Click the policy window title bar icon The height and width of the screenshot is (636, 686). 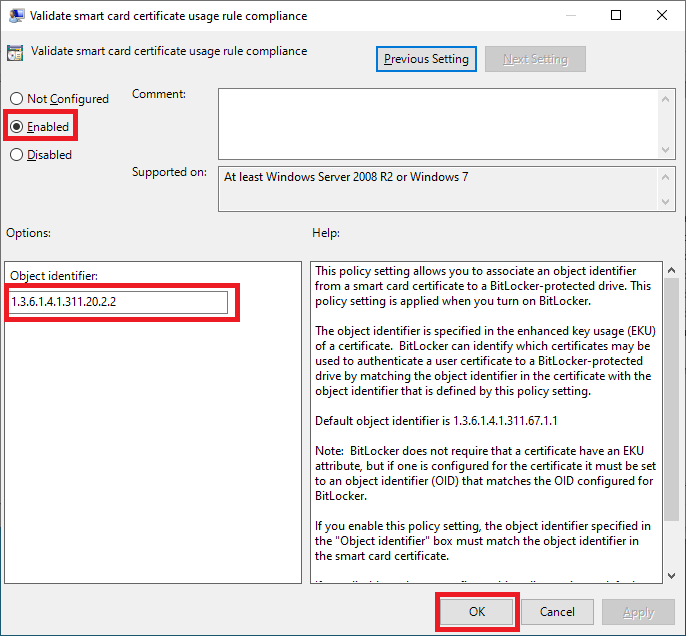pyautogui.click(x=17, y=16)
